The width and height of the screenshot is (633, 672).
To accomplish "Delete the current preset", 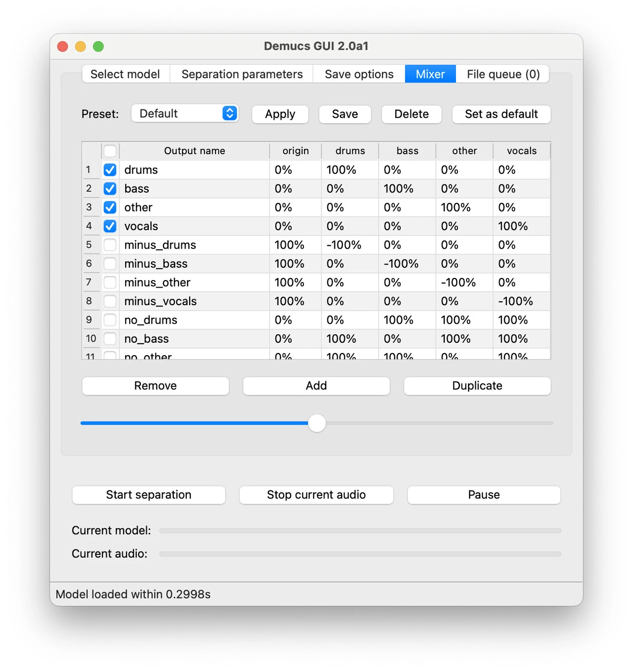I will 411,114.
